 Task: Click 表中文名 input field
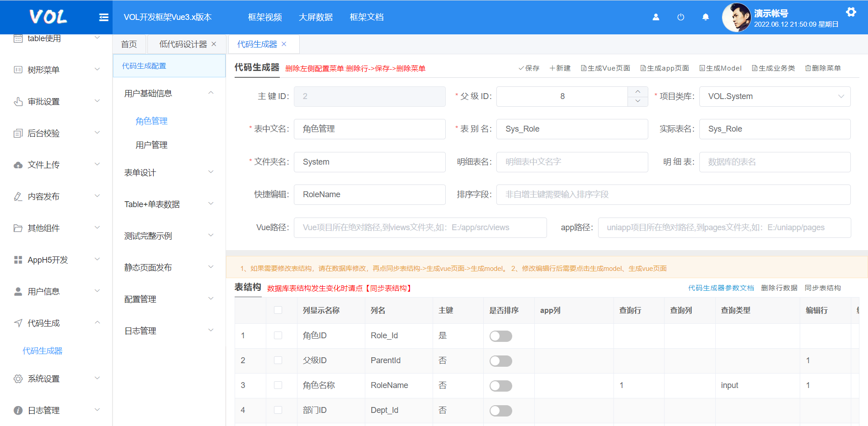click(370, 129)
